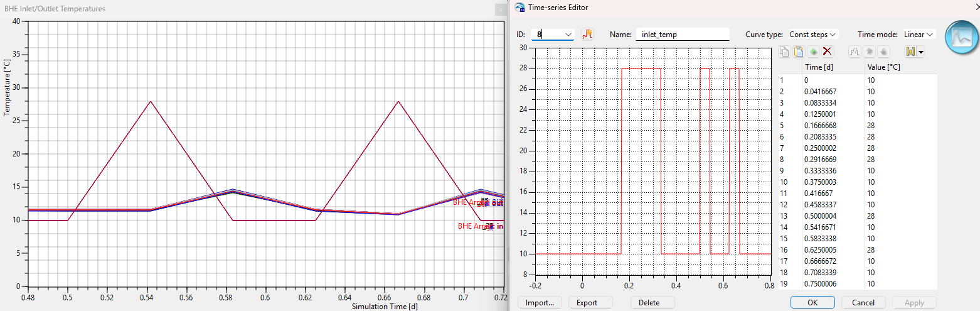Click the new time-series icon beside ID
This screenshot has width=980, height=311.
[x=587, y=34]
